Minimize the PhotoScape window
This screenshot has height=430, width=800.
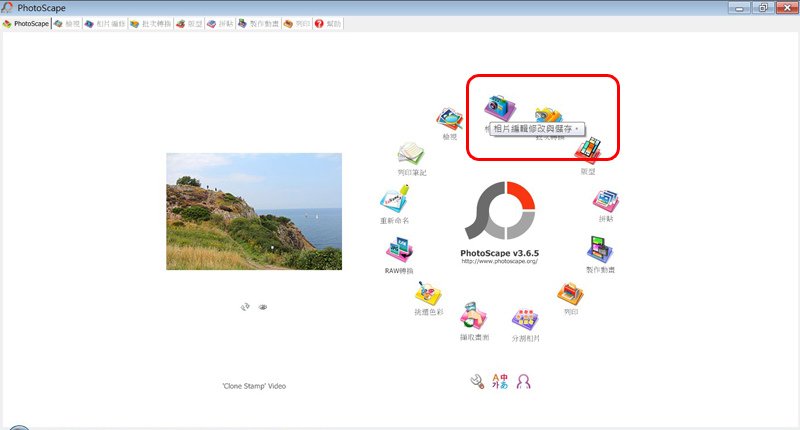pos(739,8)
